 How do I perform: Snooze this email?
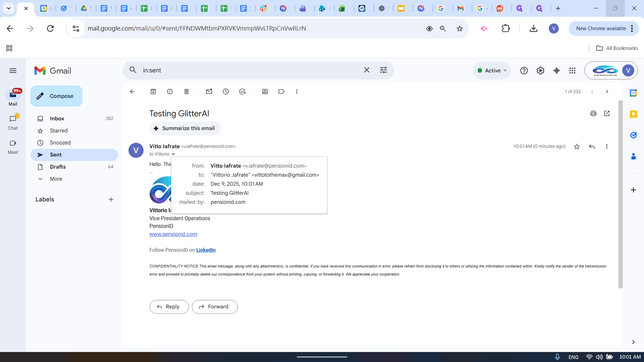coord(226,92)
